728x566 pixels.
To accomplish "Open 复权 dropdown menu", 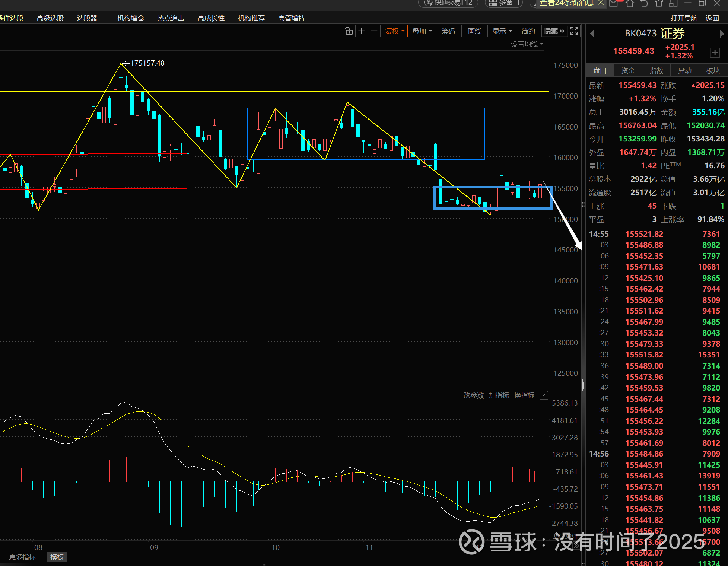I will (394, 31).
